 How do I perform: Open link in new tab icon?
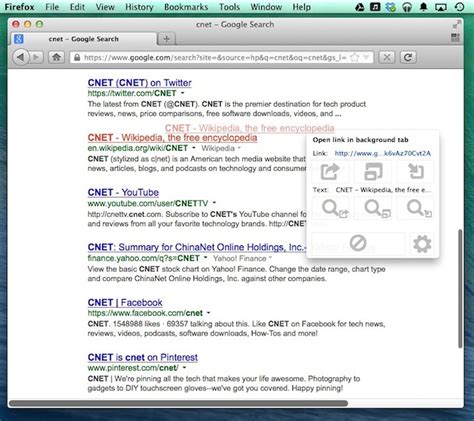330,172
